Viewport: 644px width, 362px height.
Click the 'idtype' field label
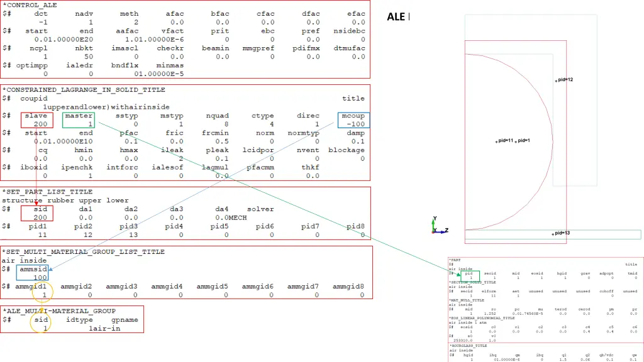click(79, 319)
